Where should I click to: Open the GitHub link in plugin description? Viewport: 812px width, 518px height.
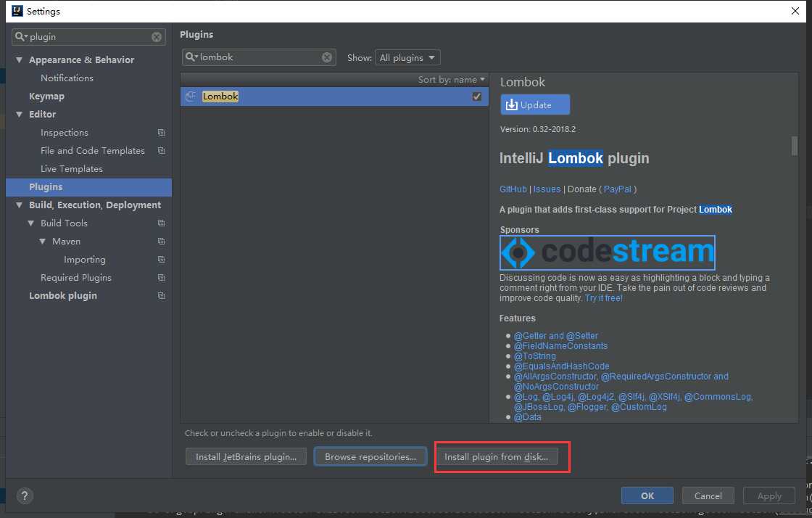pyautogui.click(x=513, y=189)
